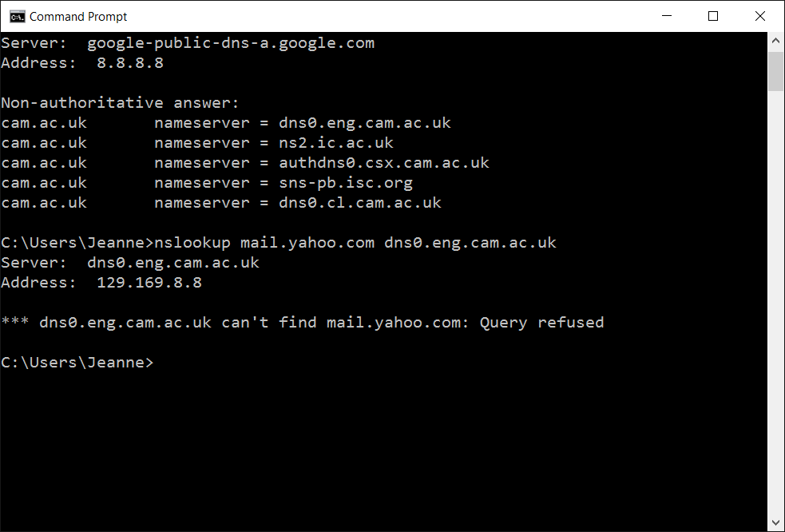
Task: Click the last empty C:\Users\Jeanne> prompt line
Action: (x=77, y=363)
